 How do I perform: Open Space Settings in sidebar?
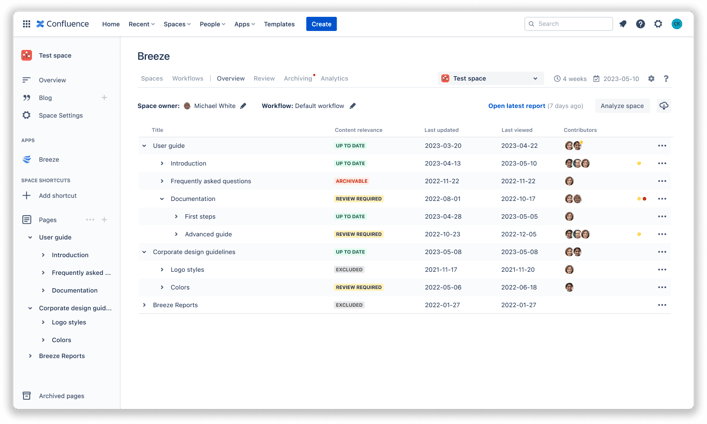(60, 115)
